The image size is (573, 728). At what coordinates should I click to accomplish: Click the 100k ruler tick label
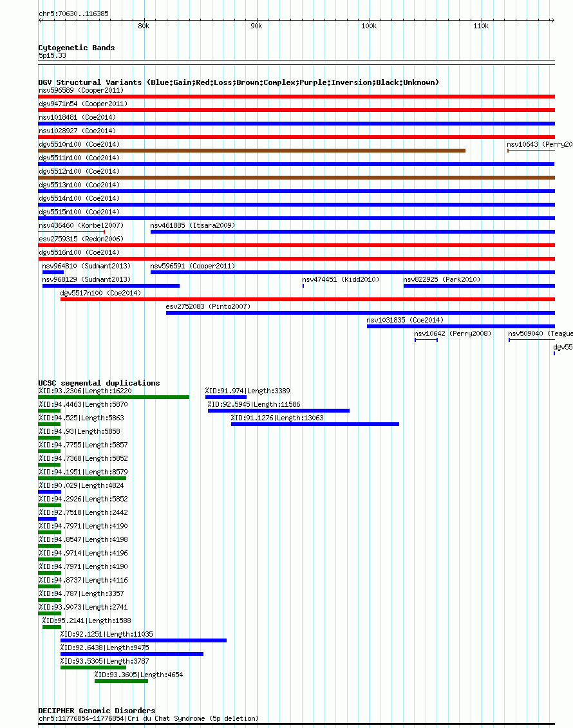click(x=369, y=26)
